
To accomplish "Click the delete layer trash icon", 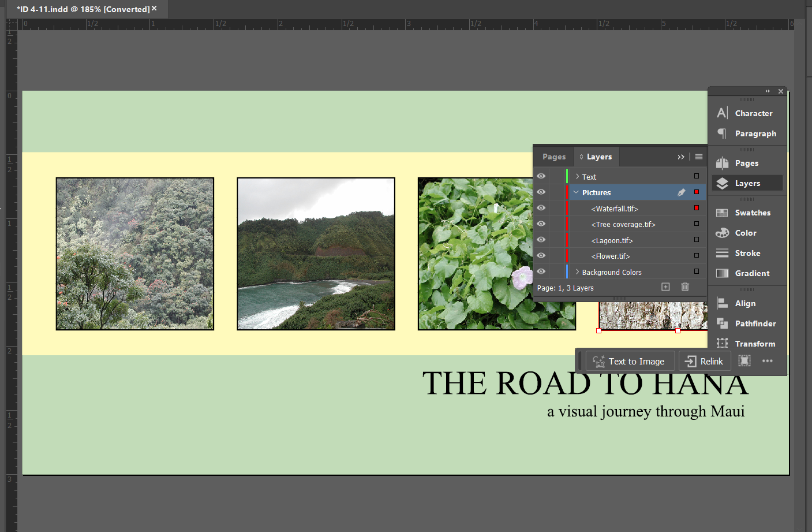I will click(x=685, y=287).
